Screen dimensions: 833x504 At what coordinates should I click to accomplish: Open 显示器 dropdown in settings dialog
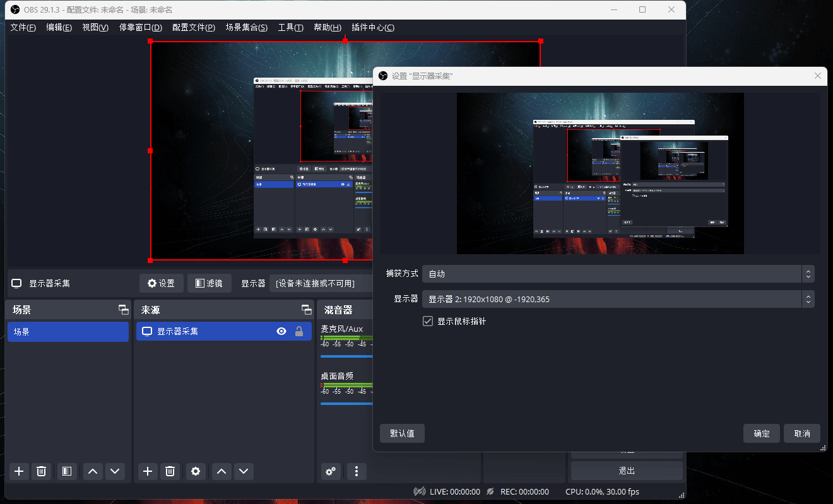pyautogui.click(x=618, y=299)
